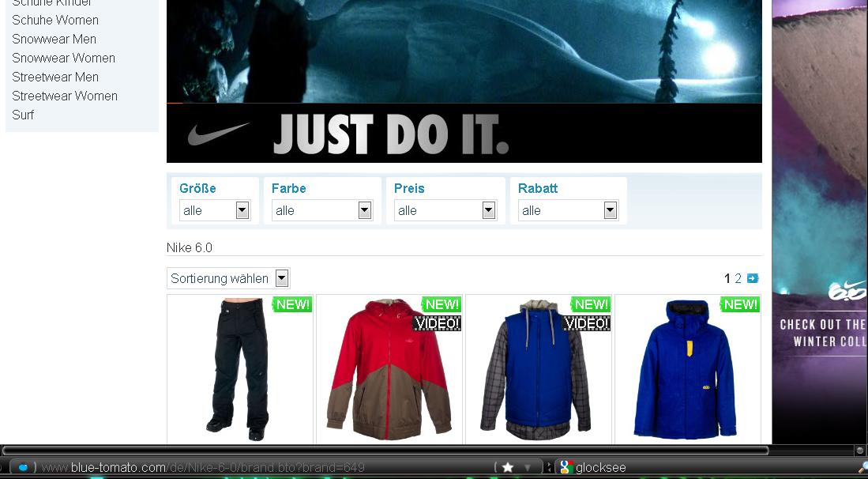
Task: Open the winter collection side advertisement
Action: (x=820, y=221)
